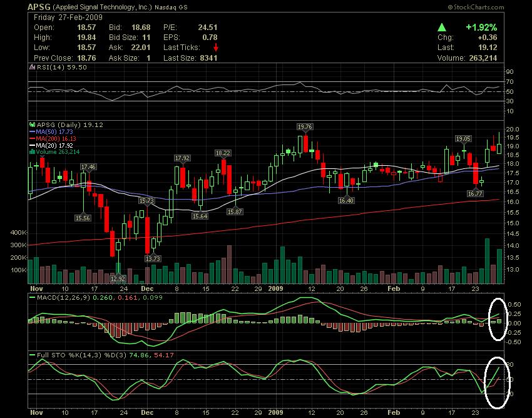Click the small icon before RSI(14)

[32, 67]
